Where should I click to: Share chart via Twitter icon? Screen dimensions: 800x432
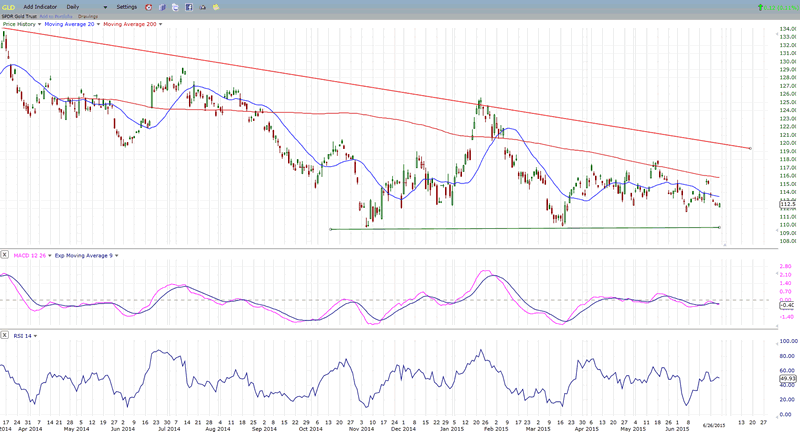pyautogui.click(x=175, y=7)
